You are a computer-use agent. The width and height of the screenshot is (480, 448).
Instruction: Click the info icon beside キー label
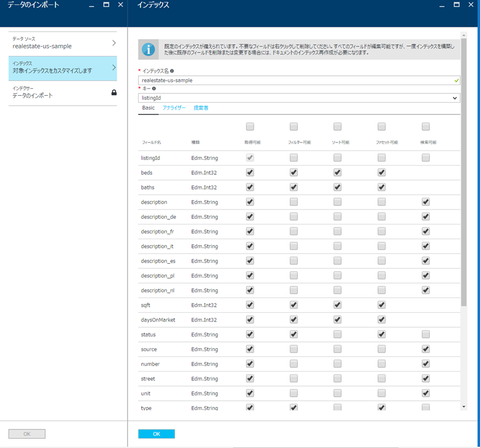coord(154,89)
